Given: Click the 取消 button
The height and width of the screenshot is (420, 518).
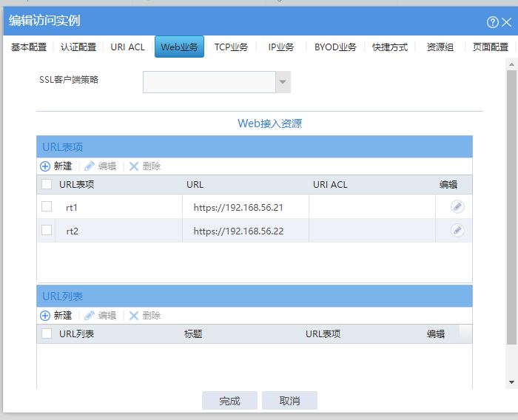Looking at the screenshot, I should pos(290,401).
